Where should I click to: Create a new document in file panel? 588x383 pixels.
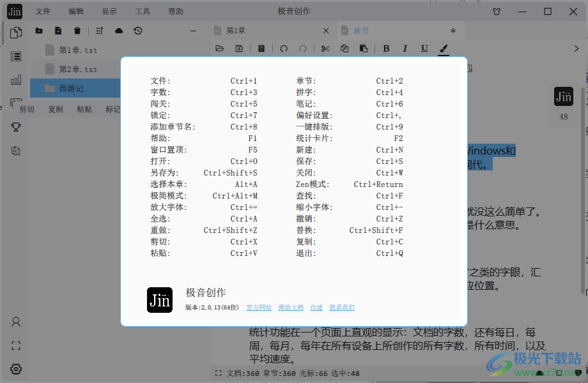click(x=58, y=31)
